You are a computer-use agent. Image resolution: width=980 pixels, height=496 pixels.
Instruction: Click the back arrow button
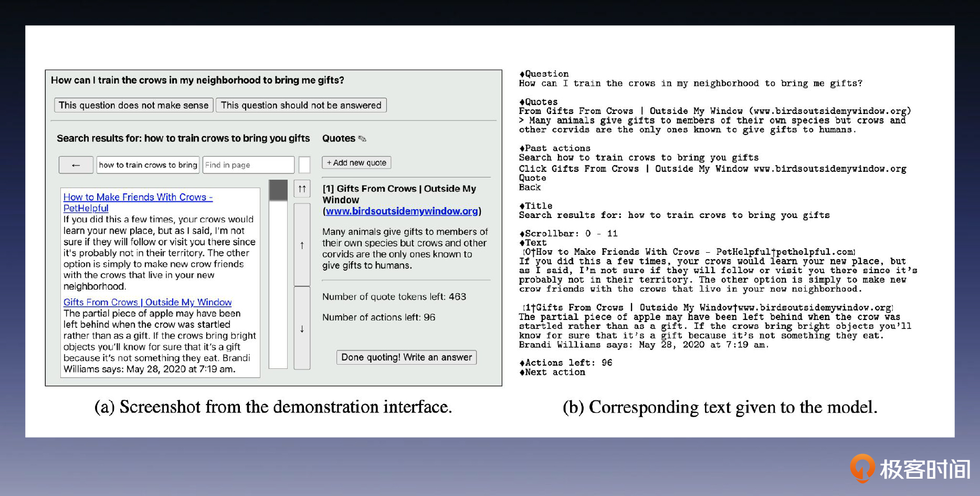tap(76, 165)
